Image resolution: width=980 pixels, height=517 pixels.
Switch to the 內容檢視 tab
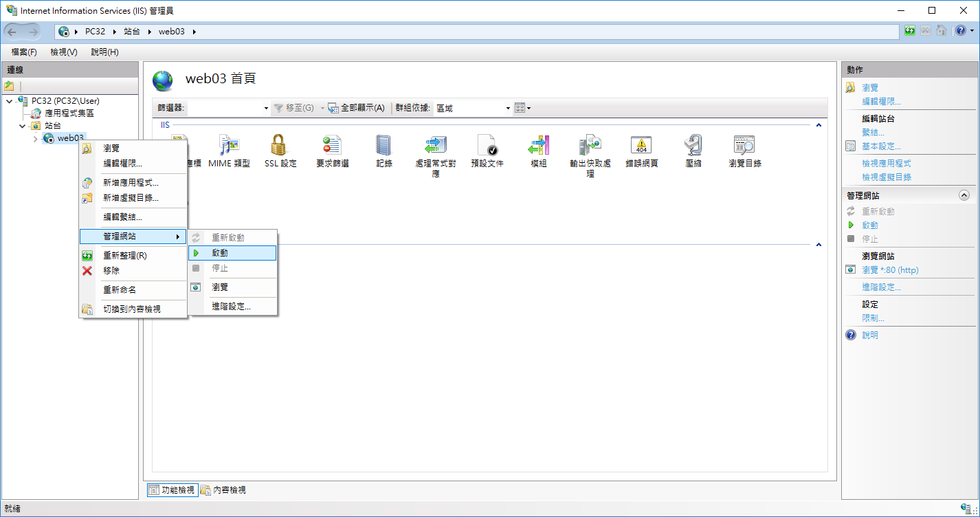[223, 490]
